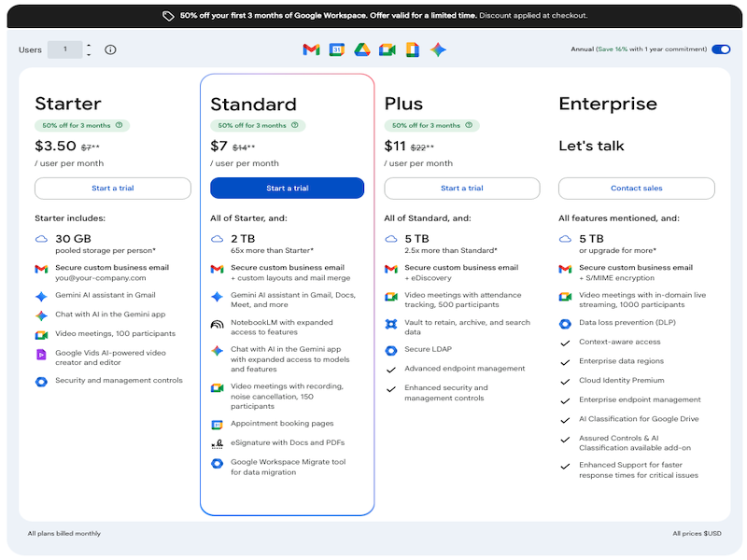Click the Google Calendar icon in the top row
Viewport: 747px width, 560px height.
pos(336,49)
